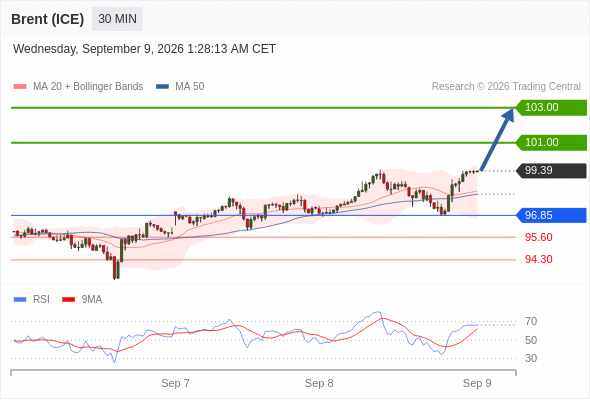Click the 94.30 support level label
The width and height of the screenshot is (590, 400).
(x=539, y=259)
